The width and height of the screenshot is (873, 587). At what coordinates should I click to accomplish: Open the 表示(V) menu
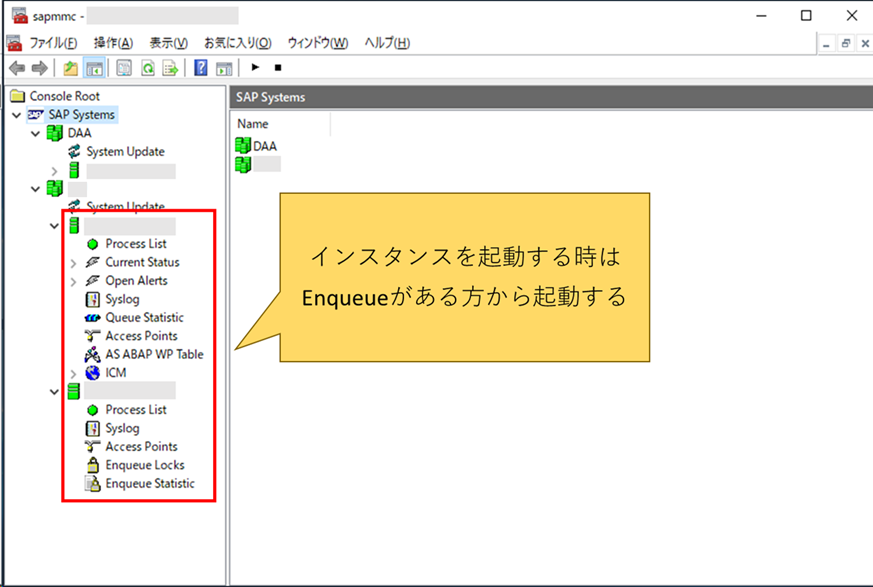(x=168, y=43)
